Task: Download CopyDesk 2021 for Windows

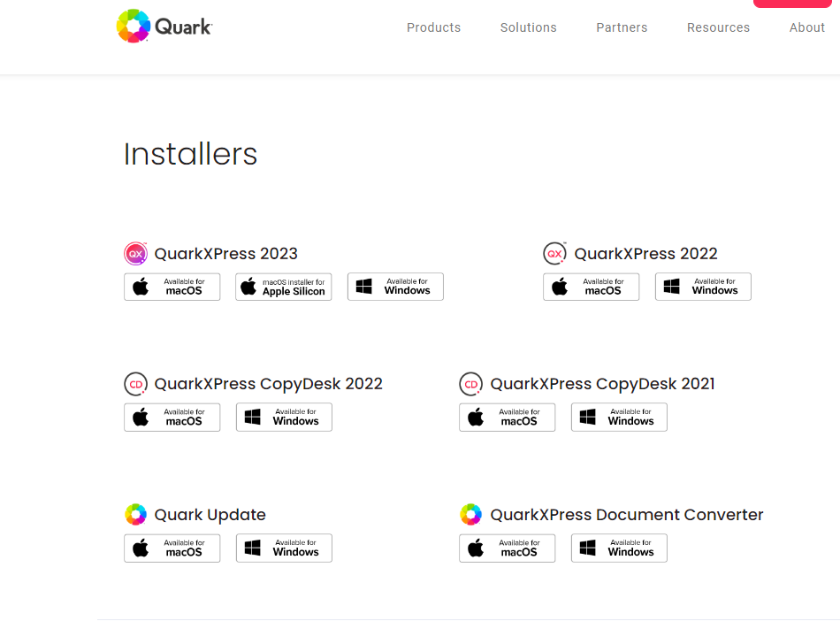Action: tap(619, 417)
